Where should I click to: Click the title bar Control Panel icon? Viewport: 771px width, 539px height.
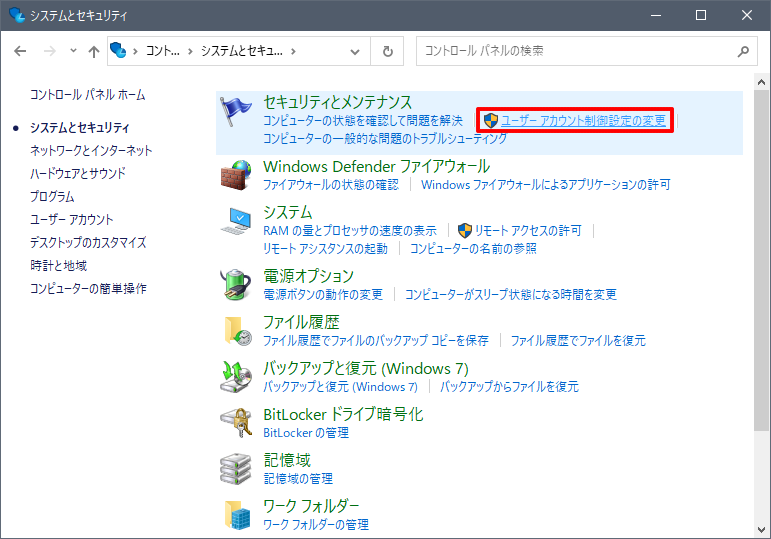[x=17, y=15]
